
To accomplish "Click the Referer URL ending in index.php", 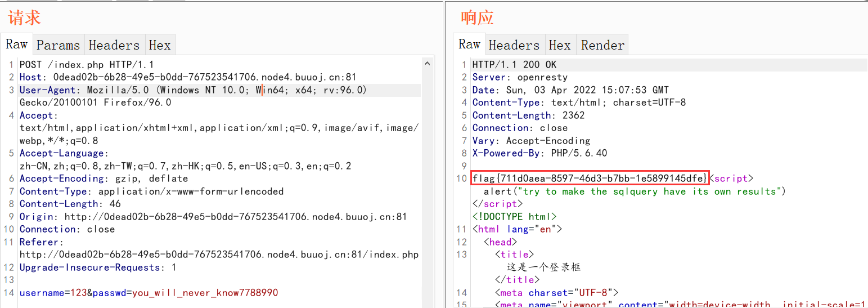I will click(219, 255).
